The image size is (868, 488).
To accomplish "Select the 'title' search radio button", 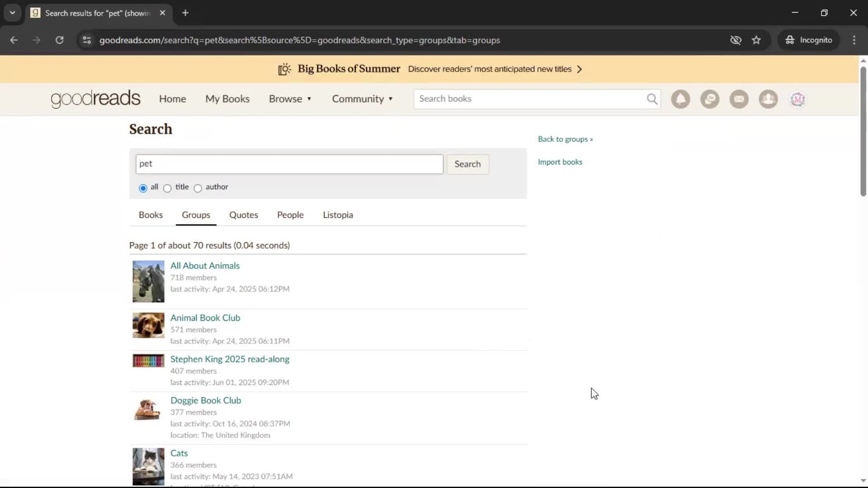I will click(x=167, y=188).
